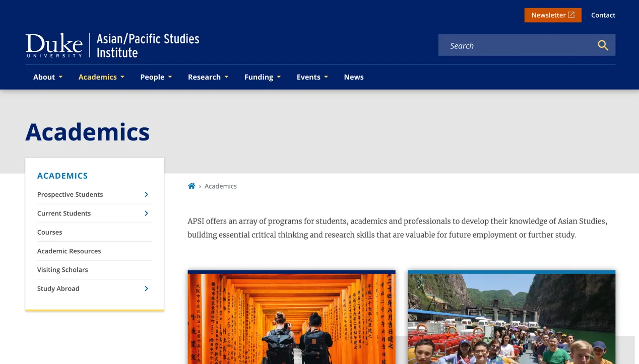Click the home icon in breadcrumb
639x364 pixels.
[191, 186]
